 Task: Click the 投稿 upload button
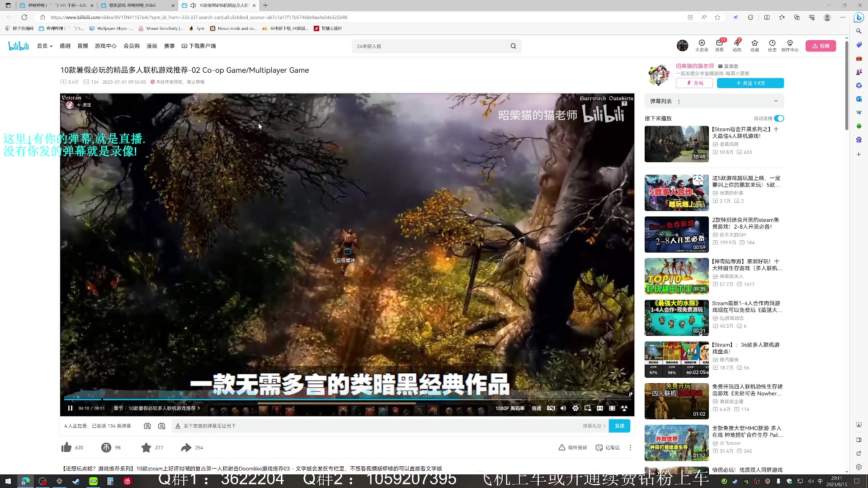(x=821, y=46)
